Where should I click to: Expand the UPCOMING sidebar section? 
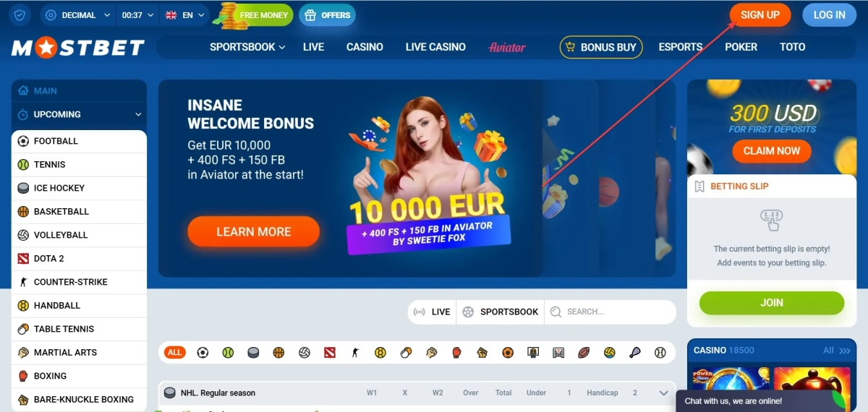tap(79, 114)
